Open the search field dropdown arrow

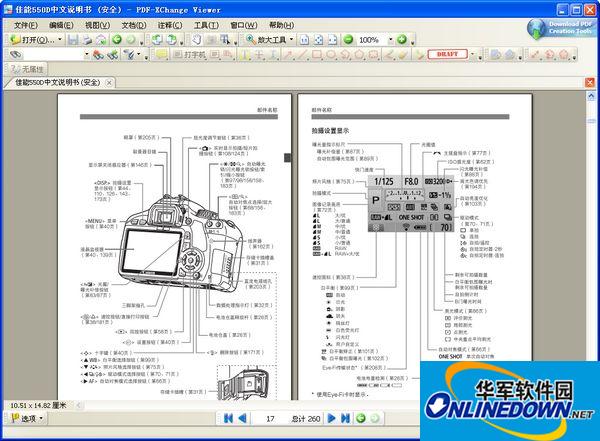[x=87, y=55]
